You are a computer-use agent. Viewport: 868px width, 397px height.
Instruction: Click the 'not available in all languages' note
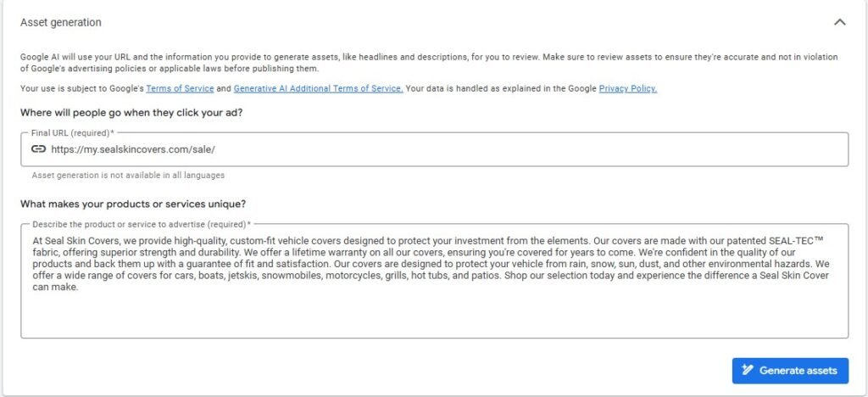pos(127,176)
